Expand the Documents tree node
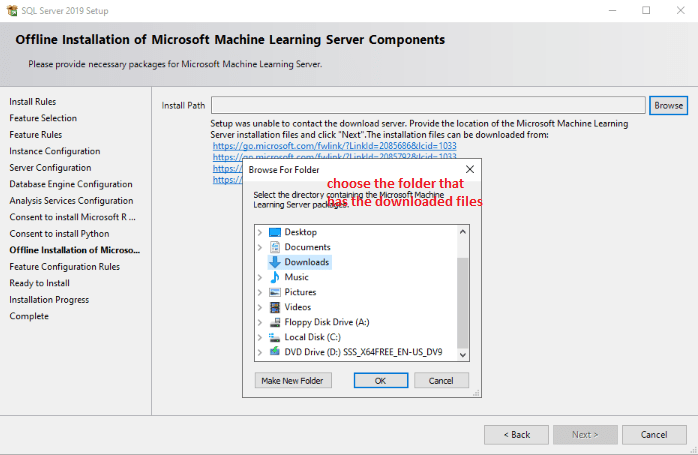Image resolution: width=698 pixels, height=455 pixels. pos(260,247)
